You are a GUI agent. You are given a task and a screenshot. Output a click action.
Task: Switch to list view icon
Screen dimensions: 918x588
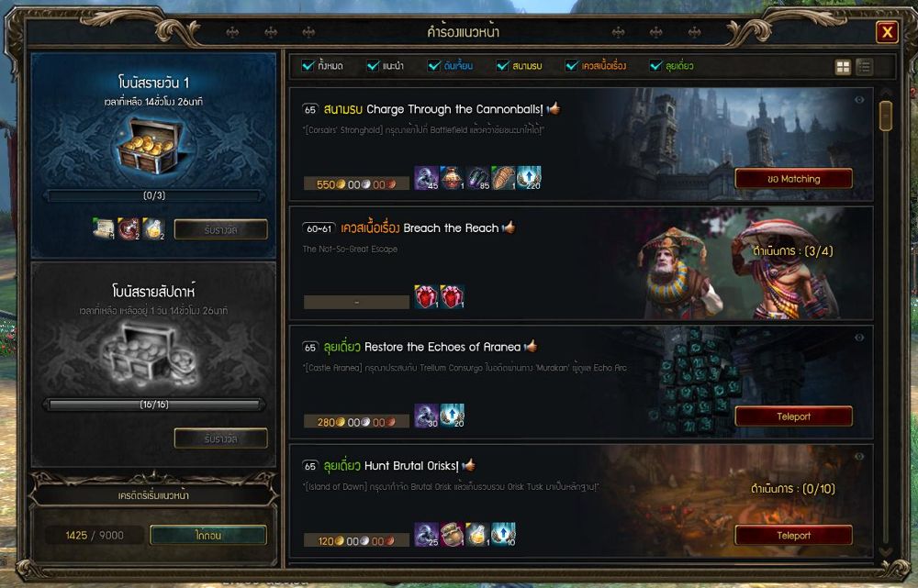(864, 67)
